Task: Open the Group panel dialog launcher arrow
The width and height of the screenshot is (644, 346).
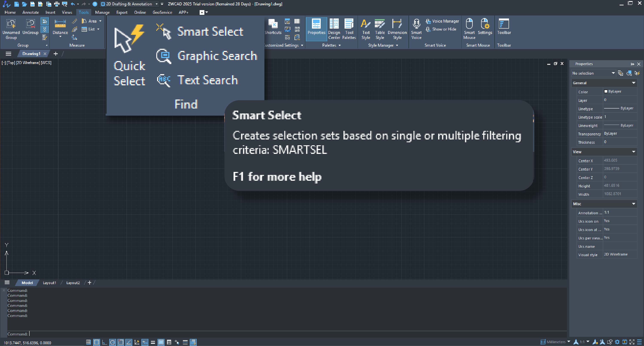Action: pyautogui.click(x=47, y=45)
